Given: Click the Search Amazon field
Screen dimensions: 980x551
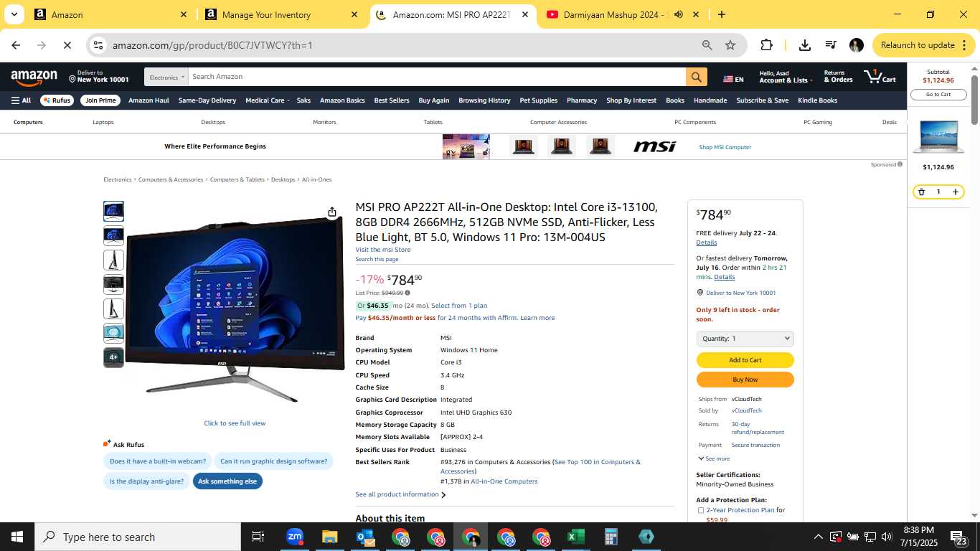Looking at the screenshot, I should pyautogui.click(x=436, y=77).
